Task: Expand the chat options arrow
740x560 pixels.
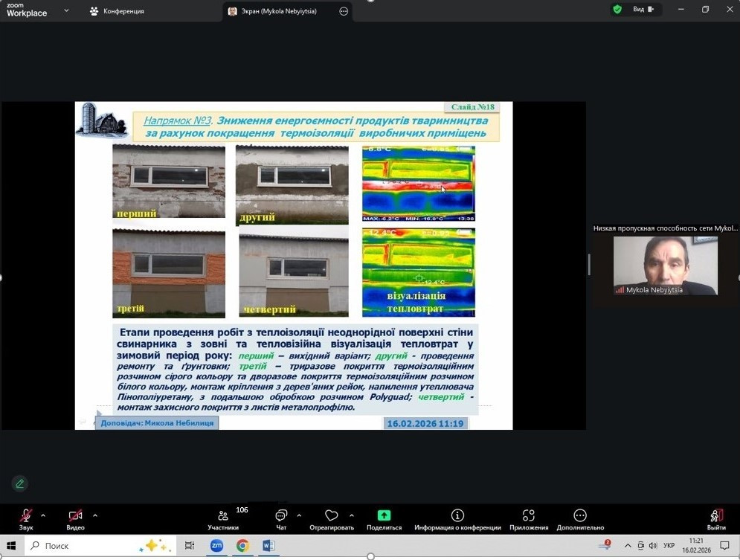Action: [299, 515]
